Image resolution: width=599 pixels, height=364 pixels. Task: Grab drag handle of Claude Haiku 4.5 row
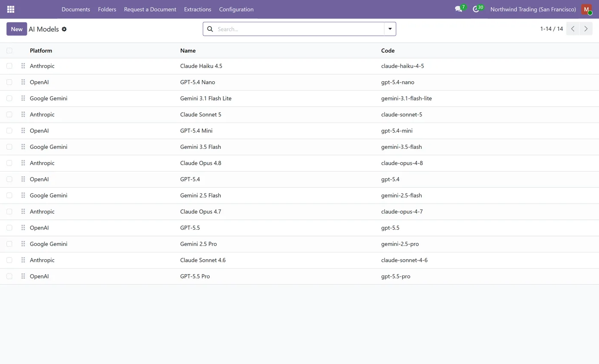tap(23, 66)
